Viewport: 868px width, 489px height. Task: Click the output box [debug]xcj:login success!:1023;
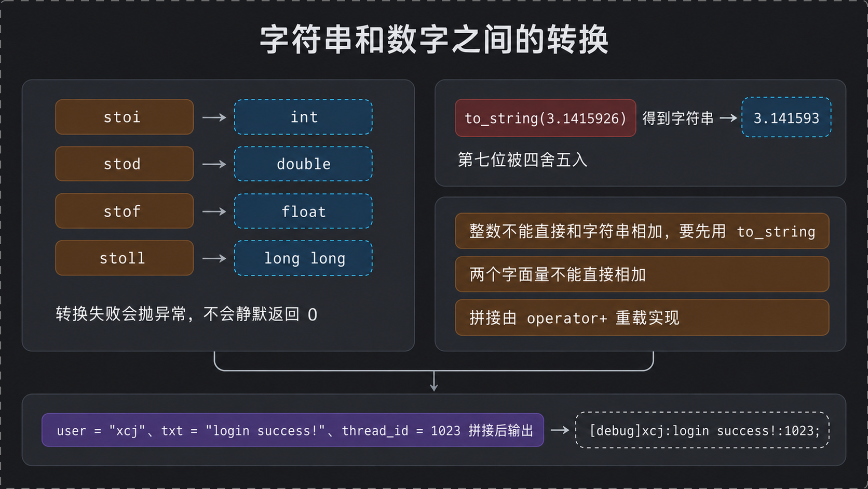click(702, 430)
